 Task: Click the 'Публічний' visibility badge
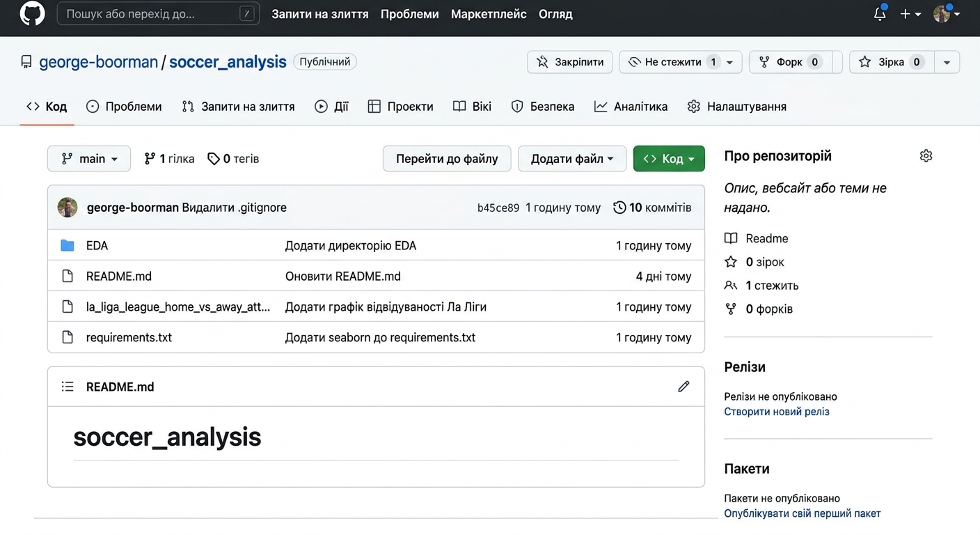[x=325, y=62]
